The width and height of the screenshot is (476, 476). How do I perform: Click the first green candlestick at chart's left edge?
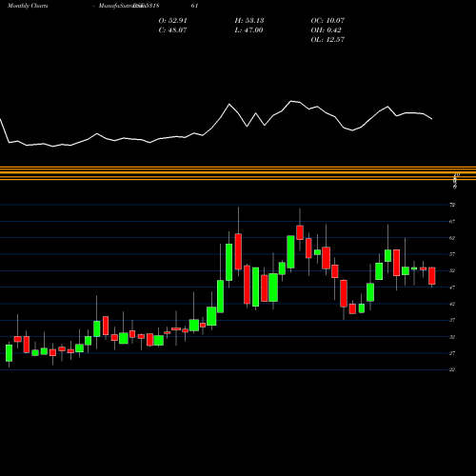pos(9,353)
